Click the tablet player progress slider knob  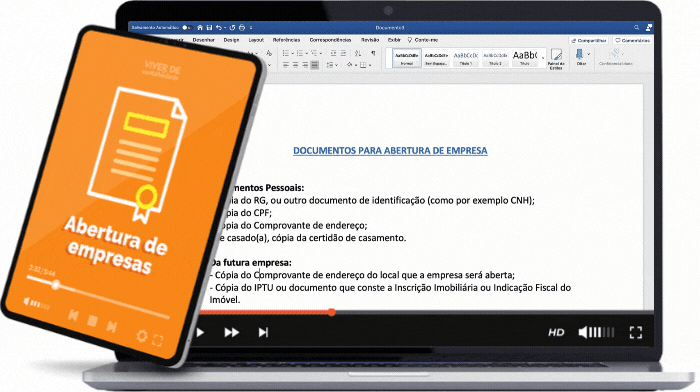(56, 285)
